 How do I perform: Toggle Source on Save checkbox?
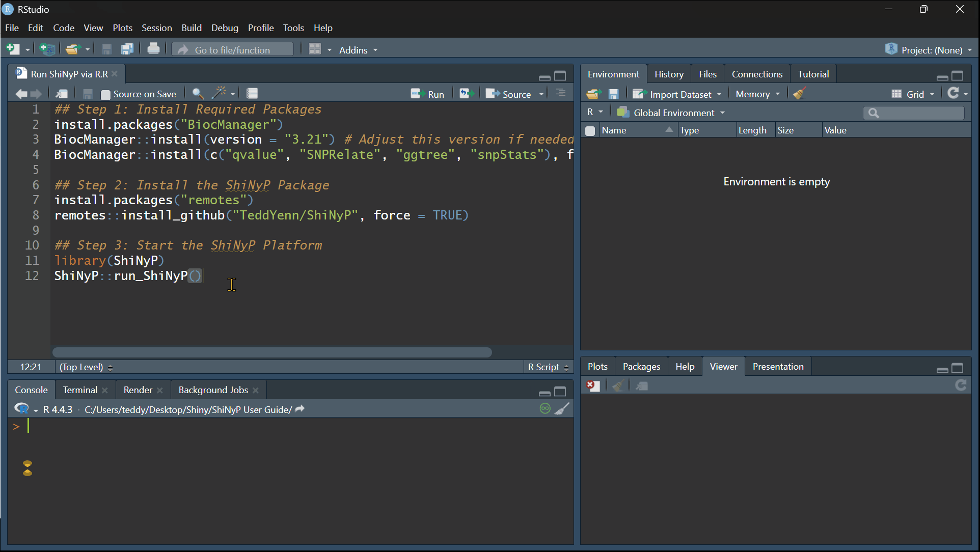[x=106, y=94]
